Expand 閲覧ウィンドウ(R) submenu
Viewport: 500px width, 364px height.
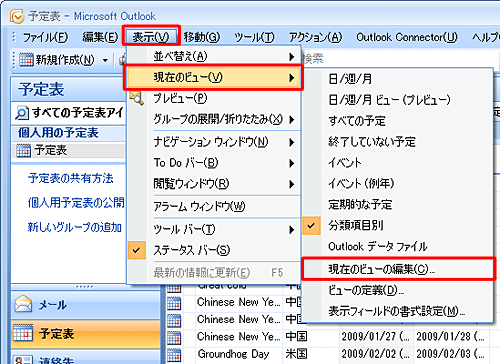coord(214,184)
